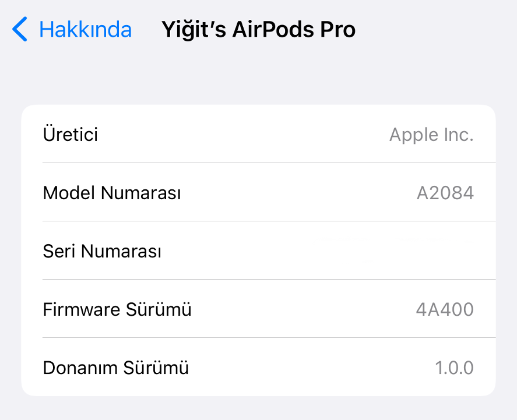Tap the Yiğit's AirPods Pro title

click(x=258, y=29)
